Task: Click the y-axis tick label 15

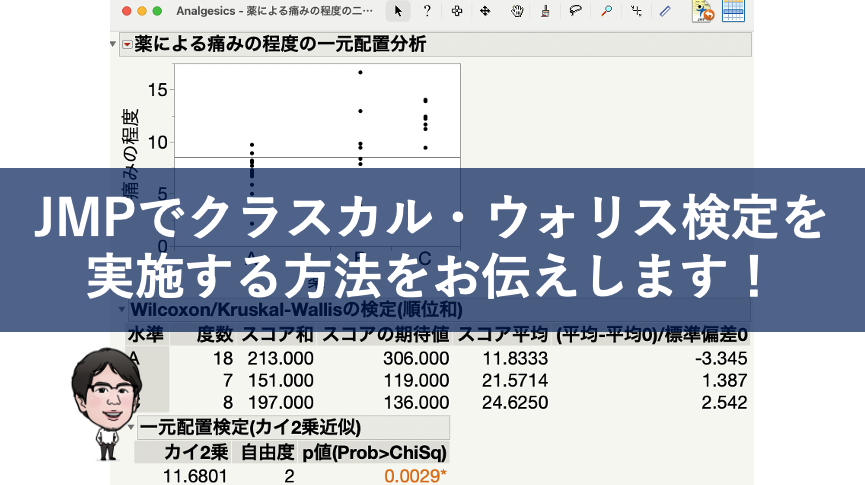Action: (157, 90)
